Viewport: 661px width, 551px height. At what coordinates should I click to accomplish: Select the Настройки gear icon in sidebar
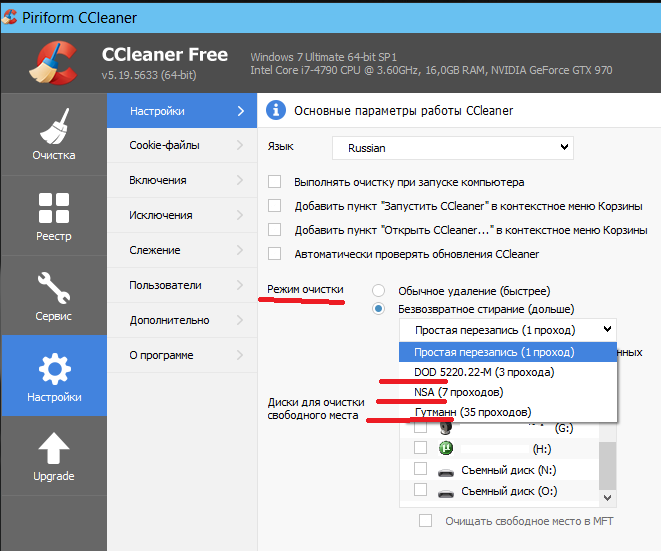[x=54, y=369]
